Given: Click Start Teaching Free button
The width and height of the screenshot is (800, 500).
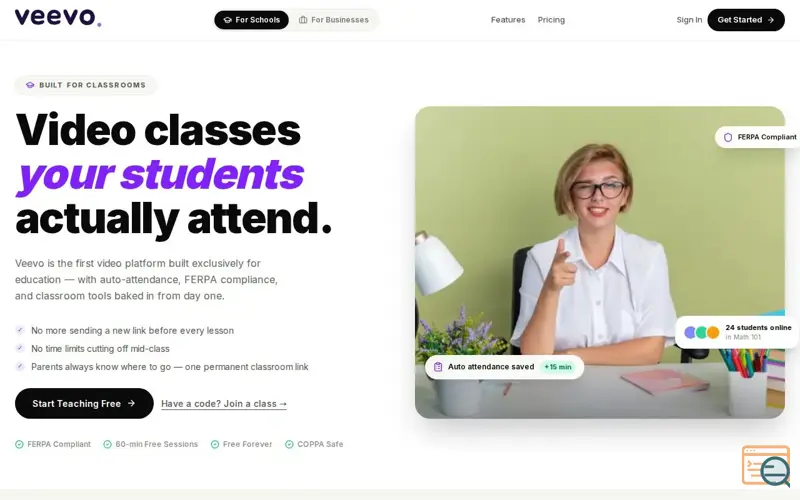Looking at the screenshot, I should pyautogui.click(x=84, y=404).
